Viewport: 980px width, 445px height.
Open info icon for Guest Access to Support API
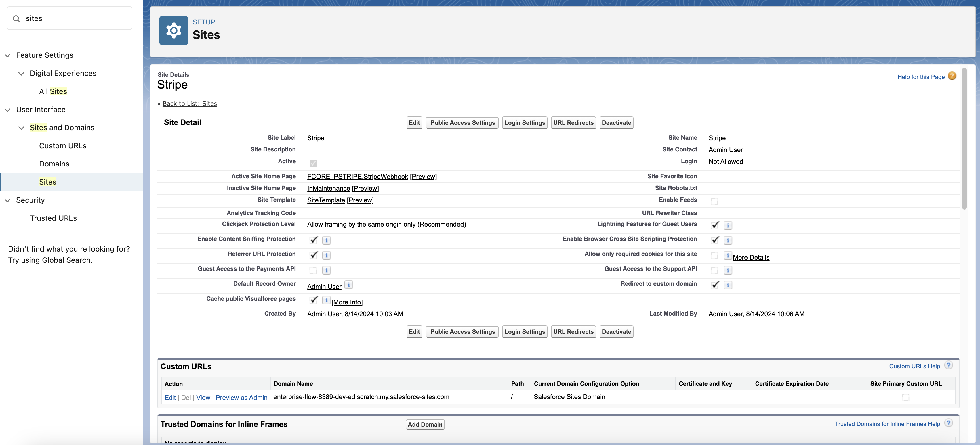pos(728,270)
